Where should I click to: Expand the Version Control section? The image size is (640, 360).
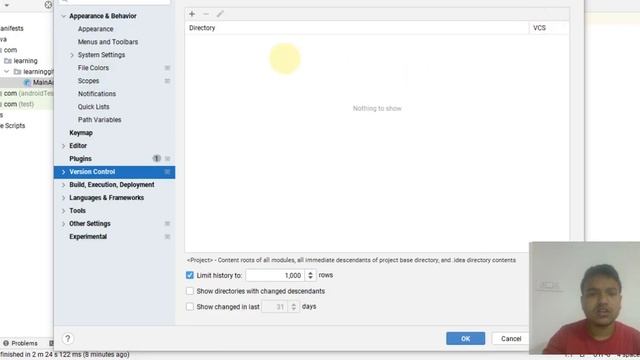(64, 172)
